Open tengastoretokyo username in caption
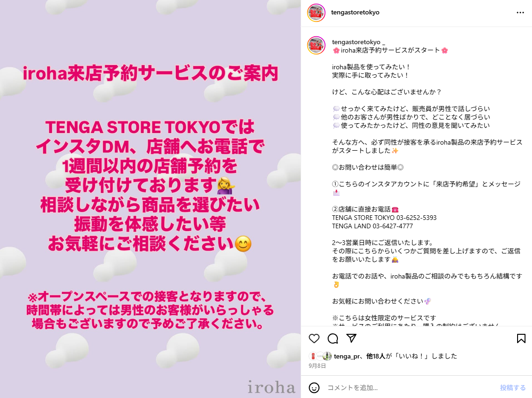 tap(356, 42)
